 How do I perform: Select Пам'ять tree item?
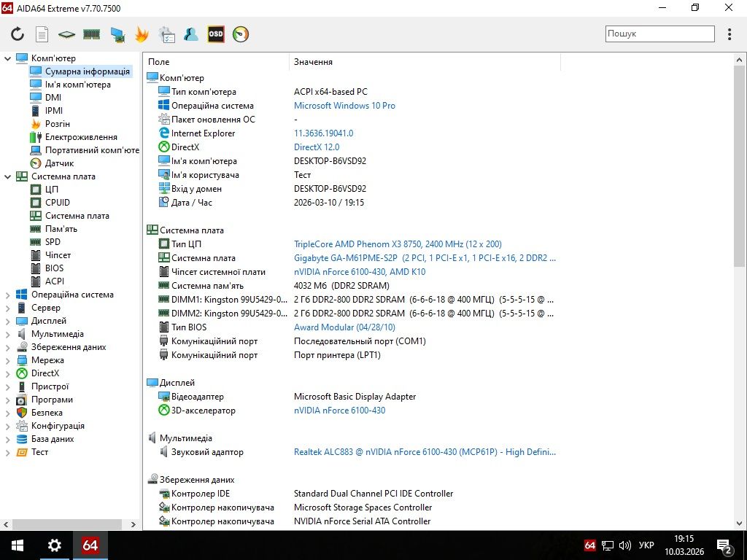pyautogui.click(x=61, y=229)
